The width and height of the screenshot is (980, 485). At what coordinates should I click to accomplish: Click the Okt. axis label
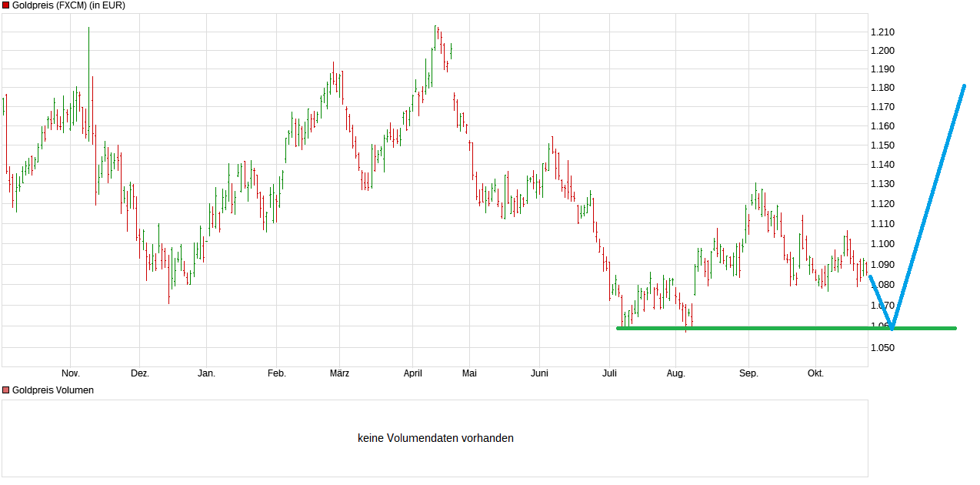click(x=816, y=373)
